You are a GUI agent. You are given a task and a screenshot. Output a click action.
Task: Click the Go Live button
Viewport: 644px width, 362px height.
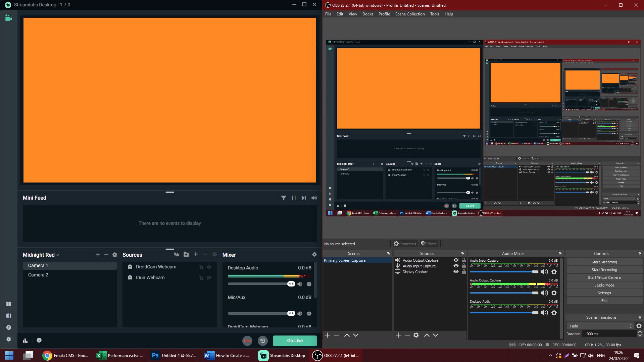294,341
